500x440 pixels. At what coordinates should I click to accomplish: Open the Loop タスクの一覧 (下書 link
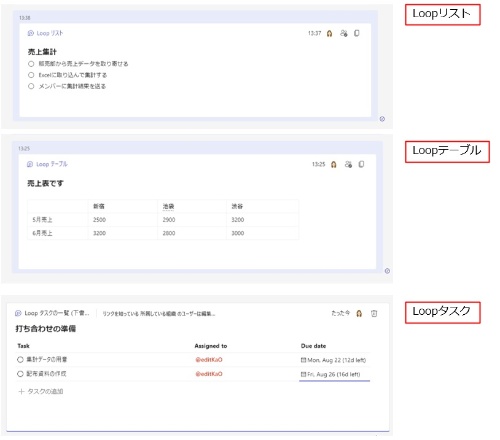(57, 313)
